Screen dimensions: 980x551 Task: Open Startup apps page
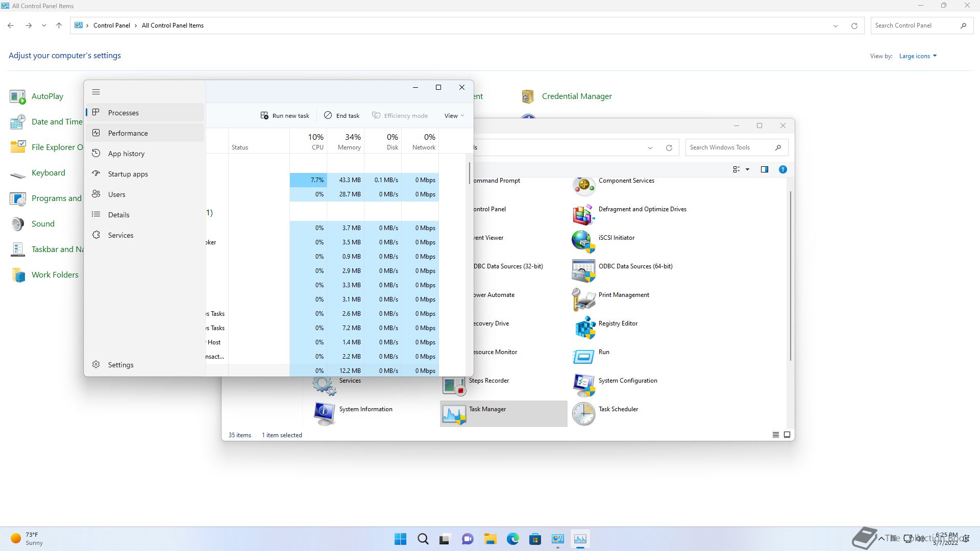tap(145, 174)
